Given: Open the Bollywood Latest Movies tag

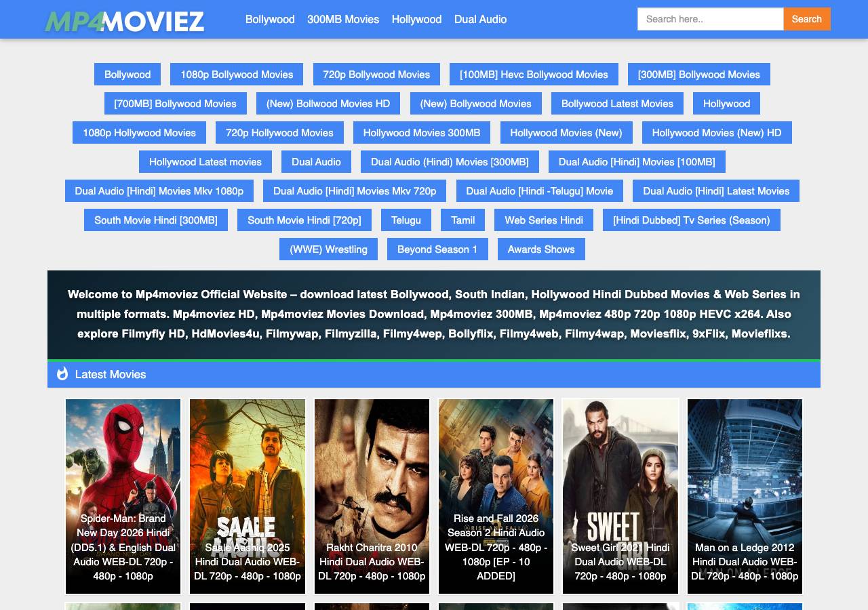Looking at the screenshot, I should [x=617, y=104].
